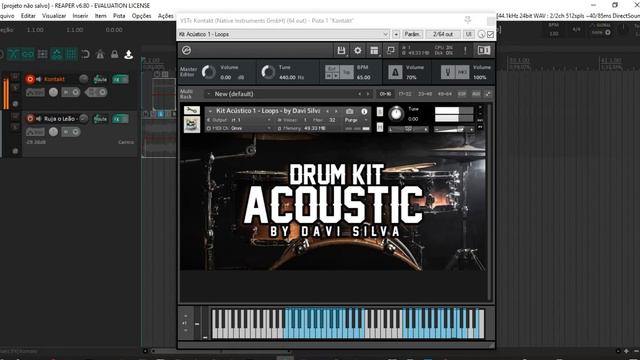Open Kontakt workspace layout icon

pos(374,50)
